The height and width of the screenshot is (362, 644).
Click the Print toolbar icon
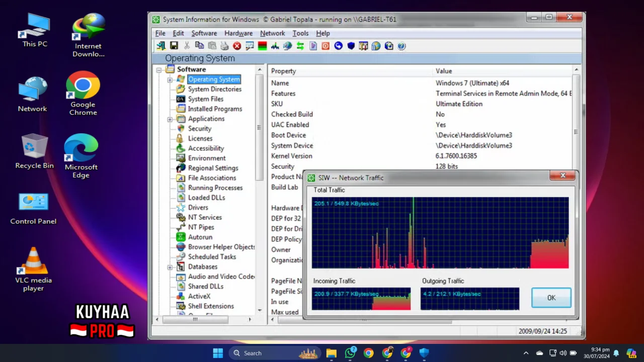(224, 46)
